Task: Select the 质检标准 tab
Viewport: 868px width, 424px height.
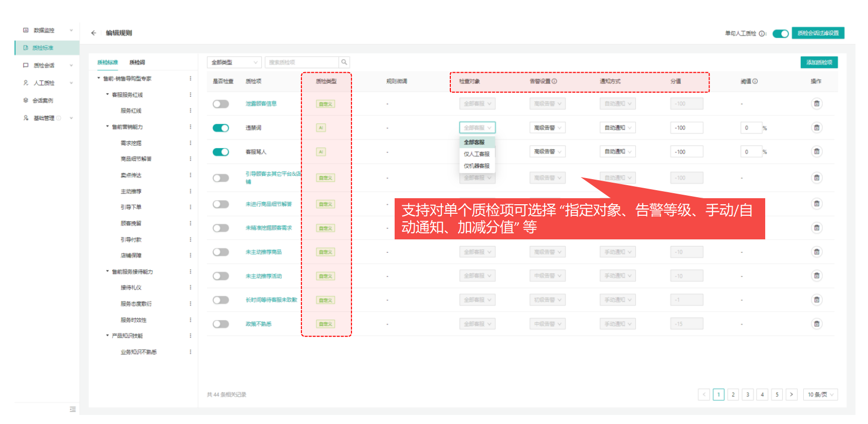Action: tap(107, 63)
